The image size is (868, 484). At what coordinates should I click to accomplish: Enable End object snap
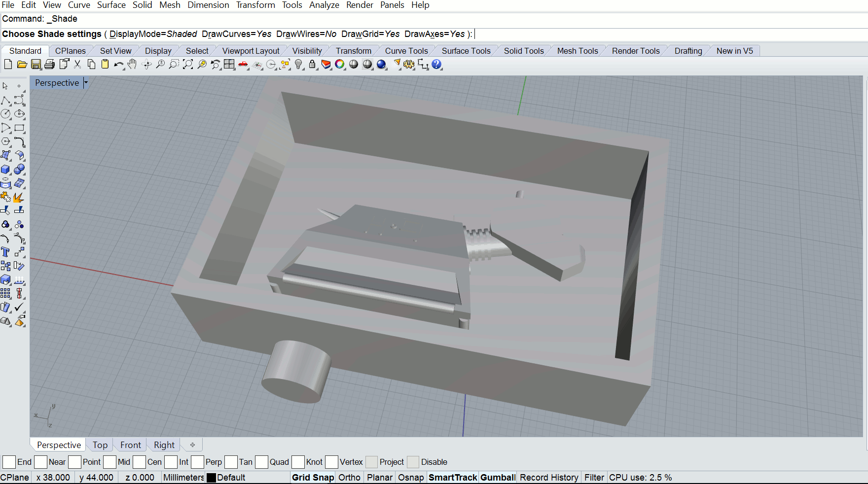click(9, 462)
